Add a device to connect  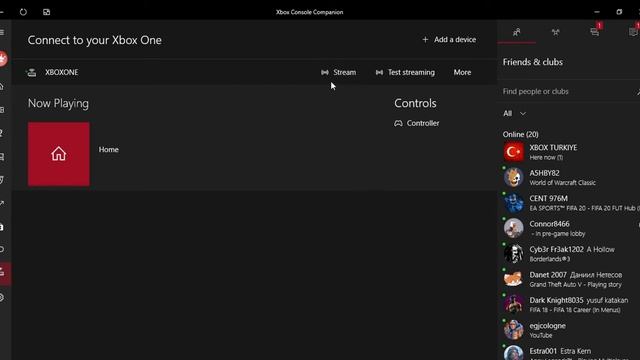[449, 40]
